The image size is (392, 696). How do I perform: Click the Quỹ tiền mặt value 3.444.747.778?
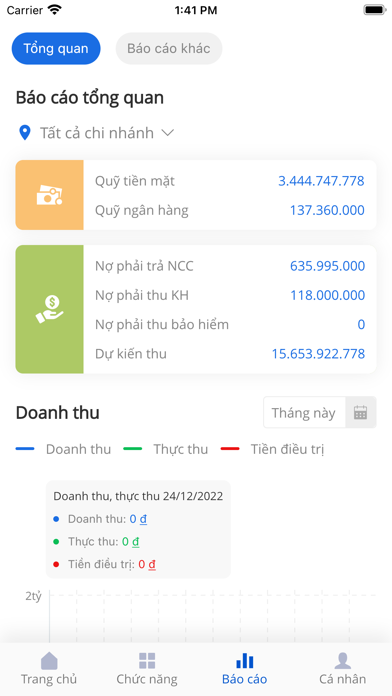click(x=321, y=181)
